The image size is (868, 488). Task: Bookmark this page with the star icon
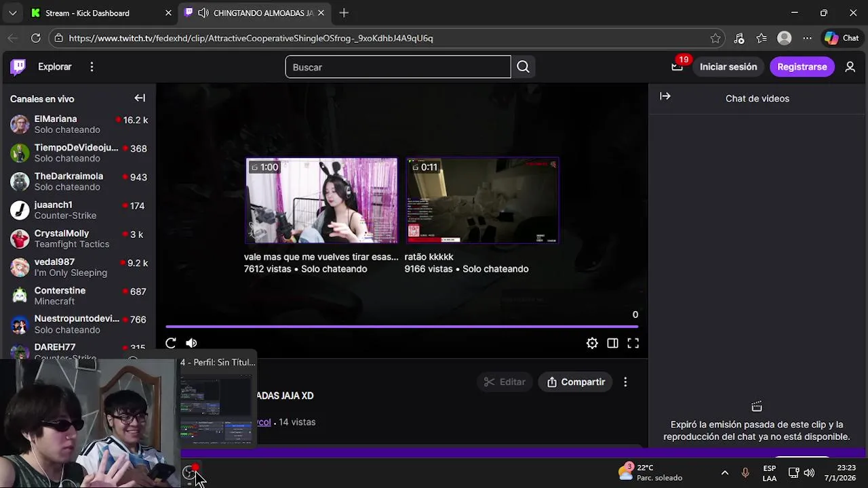715,38
